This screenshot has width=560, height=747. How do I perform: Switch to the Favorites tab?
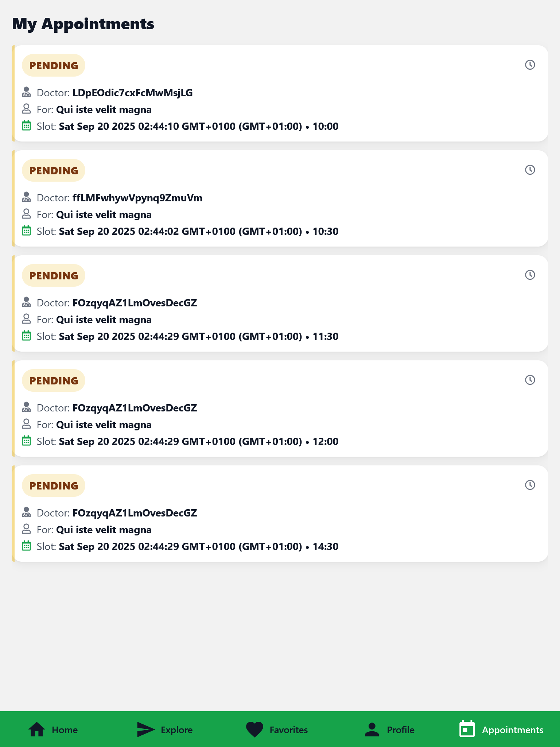tap(277, 729)
